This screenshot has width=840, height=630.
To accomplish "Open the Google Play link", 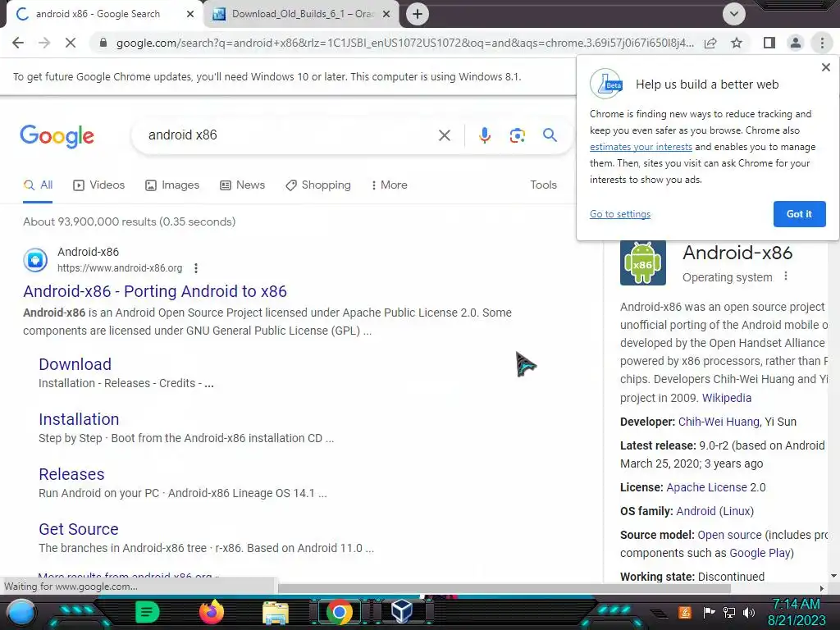I will tap(760, 553).
